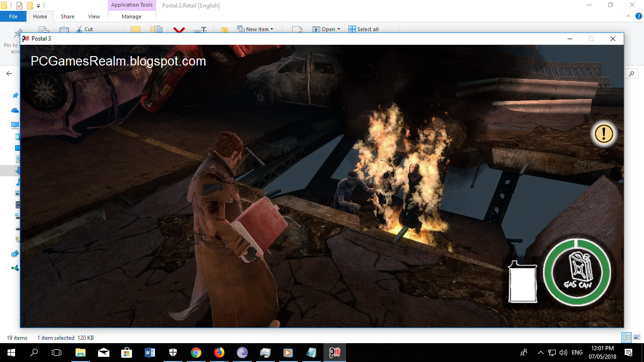Viewport: 644px width, 362px height.
Task: Click the '1 item selected 120 KB' text
Action: [x=66, y=337]
